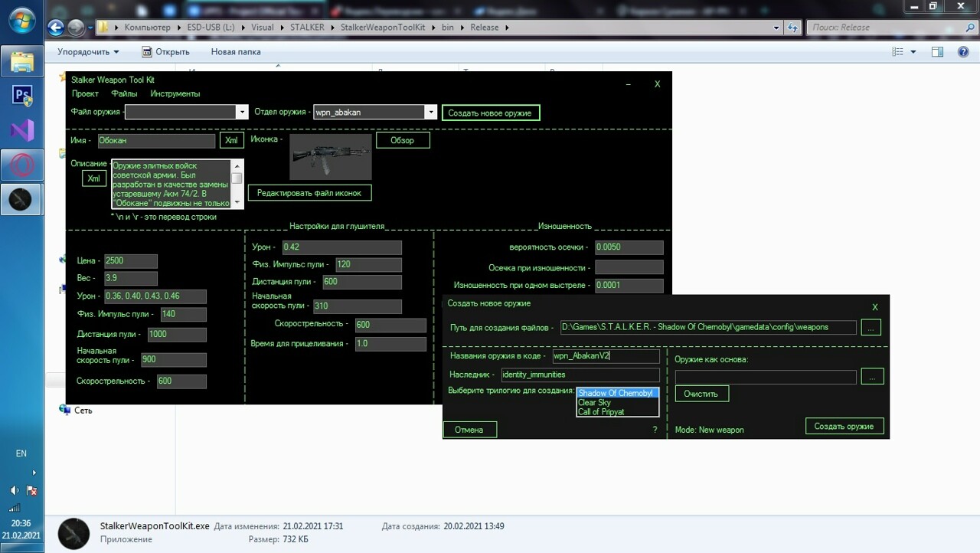Click the Explorer help question mark icon
Viewport: 980px width, 553px height.
click(x=963, y=52)
